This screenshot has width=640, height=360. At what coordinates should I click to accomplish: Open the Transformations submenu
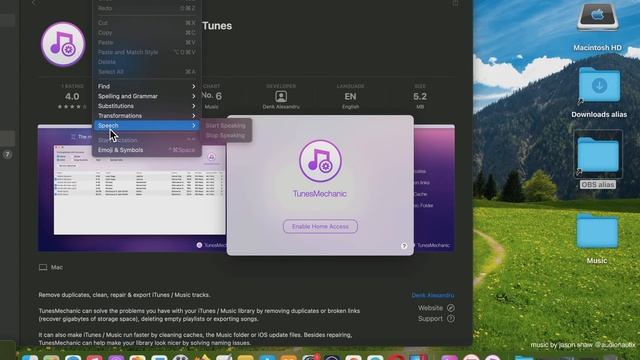click(x=147, y=116)
